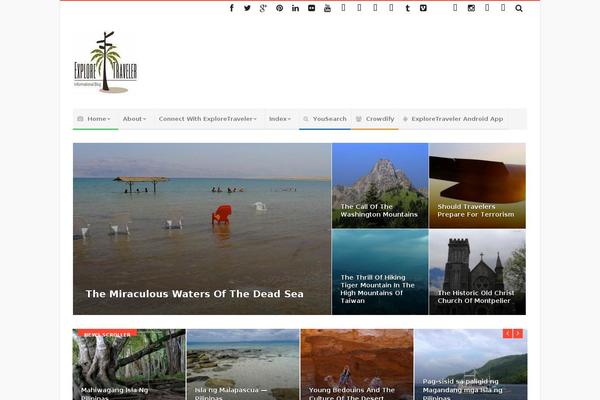Screen dimensions: 600x400
Task: Click the search magnifier icon
Action: (519, 8)
